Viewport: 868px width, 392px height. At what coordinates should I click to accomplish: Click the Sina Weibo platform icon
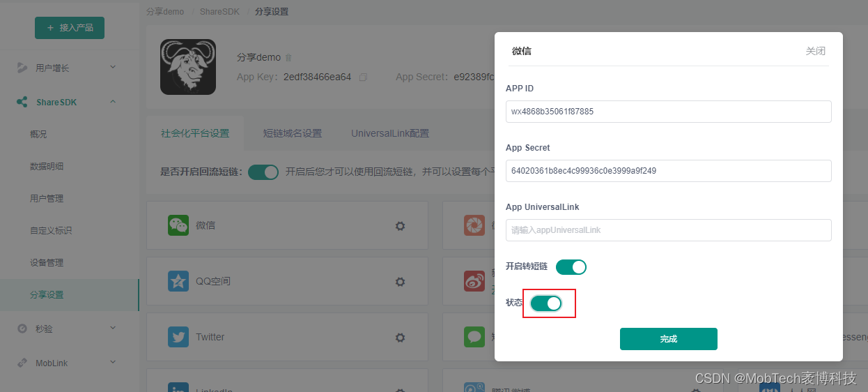(x=474, y=281)
